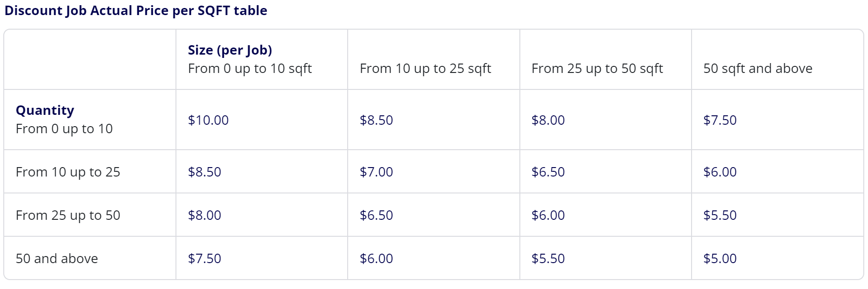Select the 'From 10 up to 25' quantity row label
This screenshot has height=289, width=868.
click(x=68, y=172)
